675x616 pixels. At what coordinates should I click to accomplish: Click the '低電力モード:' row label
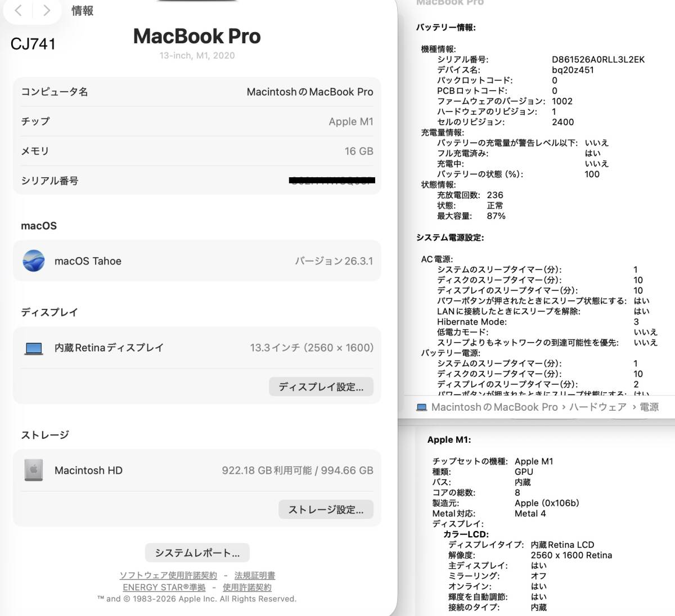click(463, 332)
